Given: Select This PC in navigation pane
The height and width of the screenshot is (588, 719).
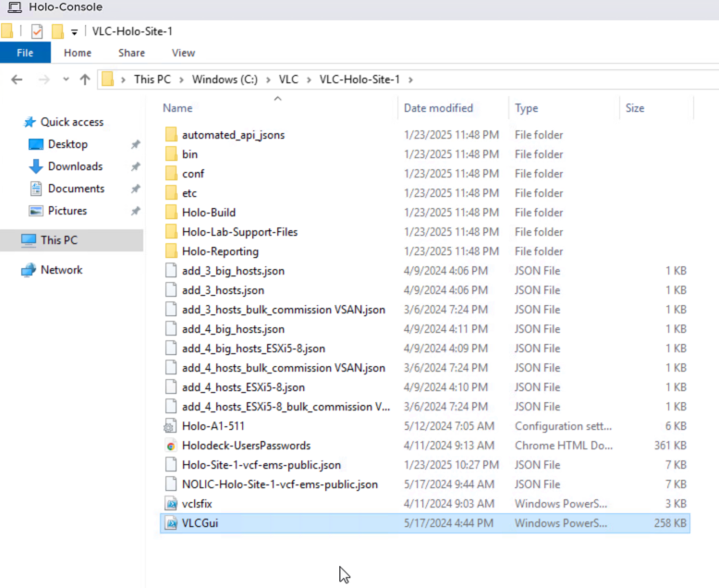Looking at the screenshot, I should pos(59,239).
